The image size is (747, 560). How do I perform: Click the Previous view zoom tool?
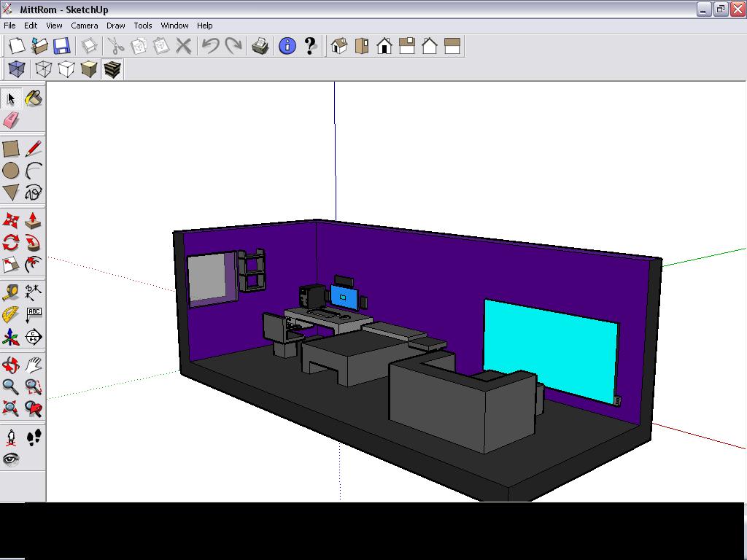click(x=34, y=408)
